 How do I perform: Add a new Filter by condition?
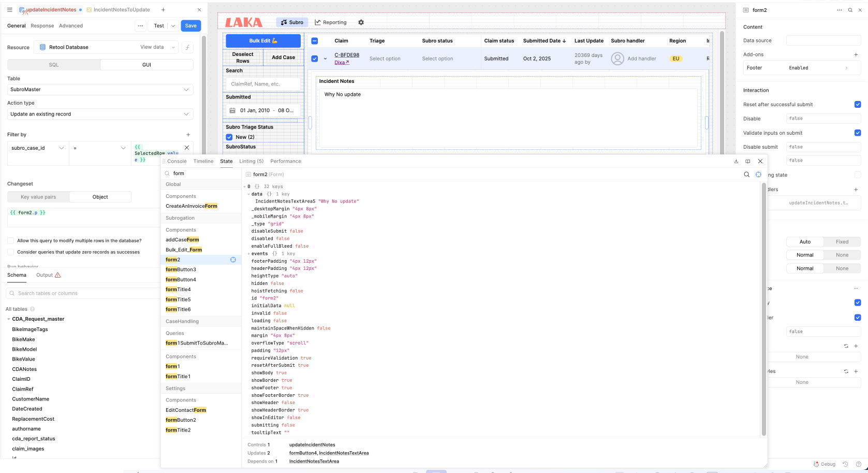pyautogui.click(x=188, y=135)
